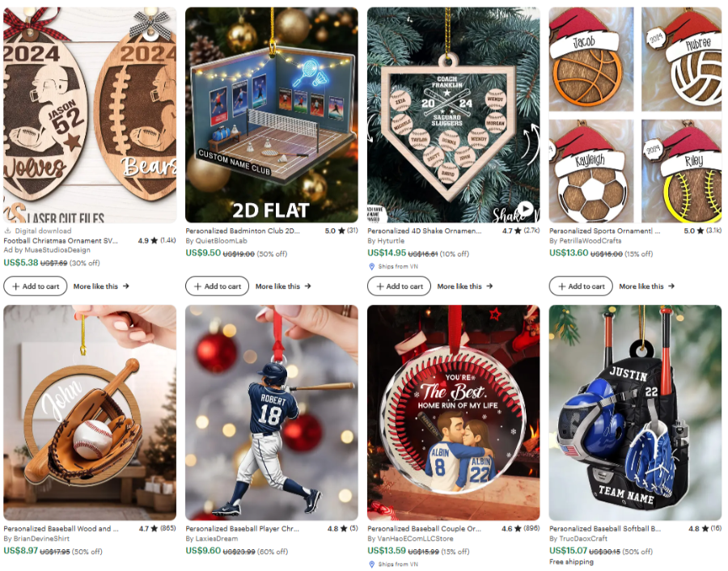Open the Santa hat sports ornaments image
The height and width of the screenshot is (571, 728).
pyautogui.click(x=635, y=115)
